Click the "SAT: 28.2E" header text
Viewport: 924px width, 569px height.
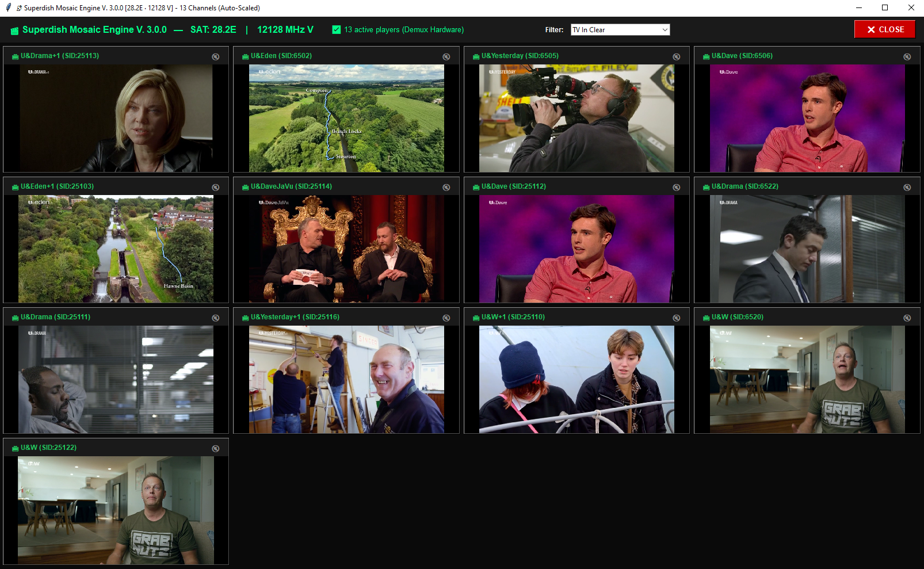point(213,29)
